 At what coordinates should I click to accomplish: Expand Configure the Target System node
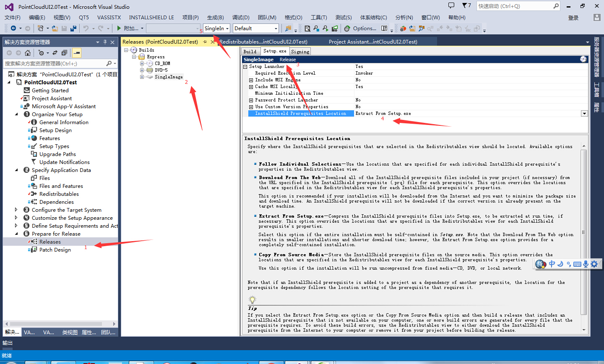coord(16,210)
